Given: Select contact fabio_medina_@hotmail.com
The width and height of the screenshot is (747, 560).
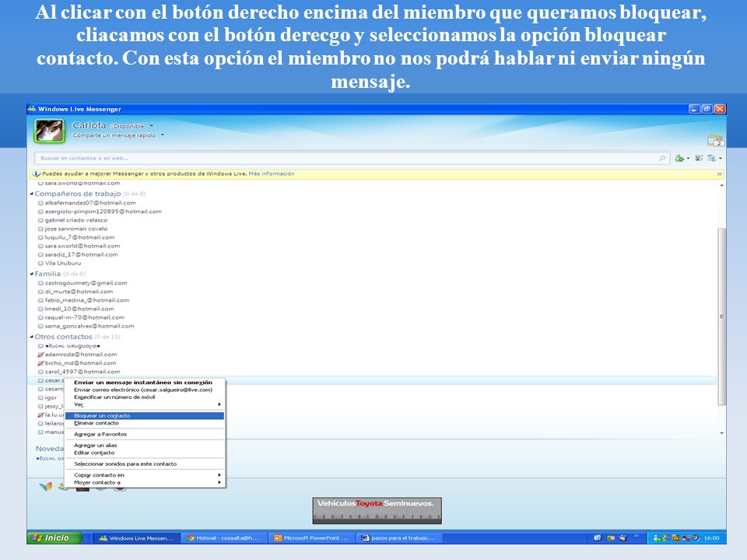Looking at the screenshot, I should [86, 300].
